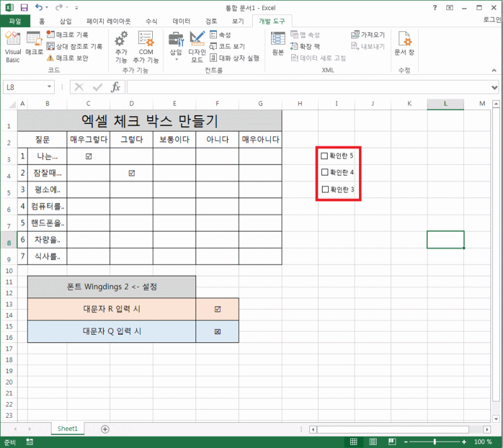This screenshot has height=448, width=503.
Task: Switch to the 페이지 레이아웃 tab
Action: click(x=108, y=21)
